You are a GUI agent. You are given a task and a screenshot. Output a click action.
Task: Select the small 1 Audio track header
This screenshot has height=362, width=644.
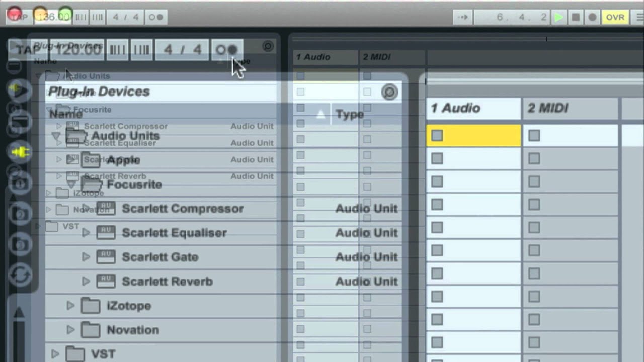326,57
